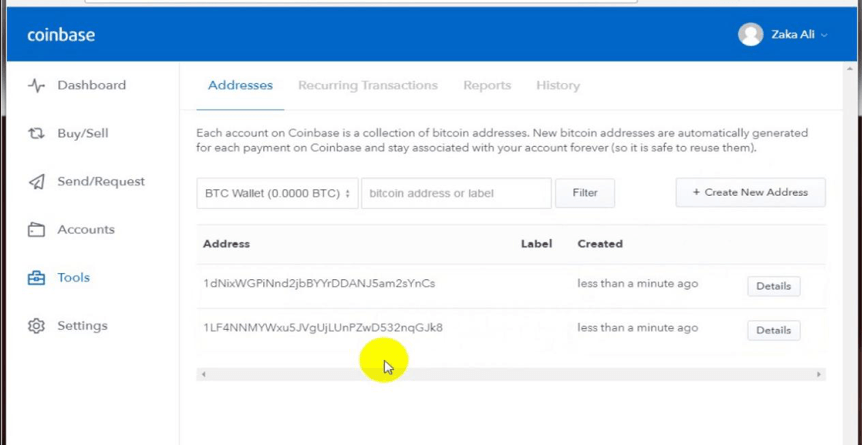The height and width of the screenshot is (445, 862).
Task: Click the Send/Request paper plane icon
Action: 36,182
